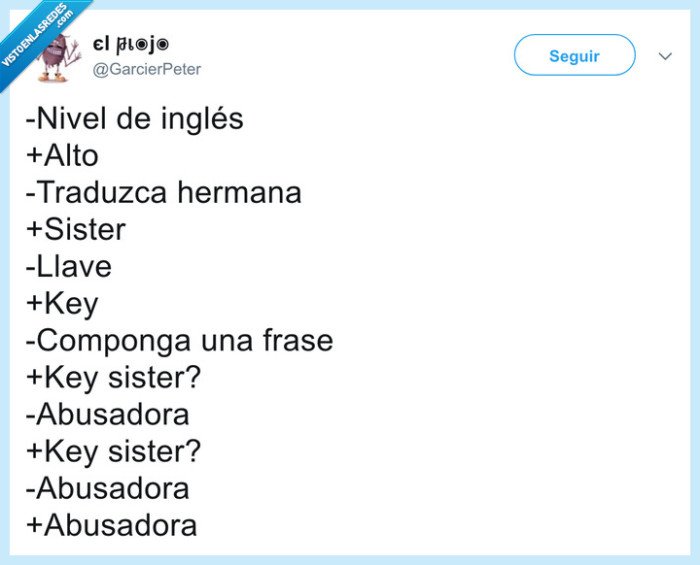Click the "-Componga una frase" line
The image size is (700, 565).
click(180, 340)
